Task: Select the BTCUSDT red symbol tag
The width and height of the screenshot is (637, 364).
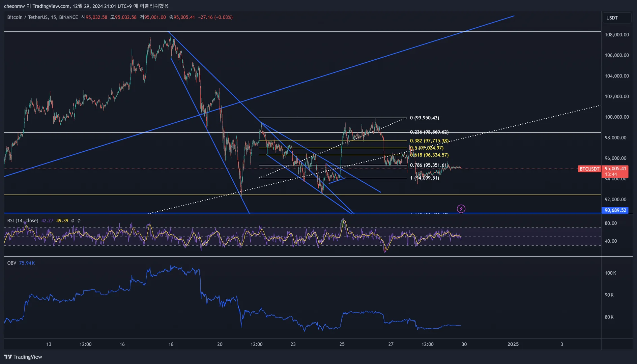Action: (589, 169)
